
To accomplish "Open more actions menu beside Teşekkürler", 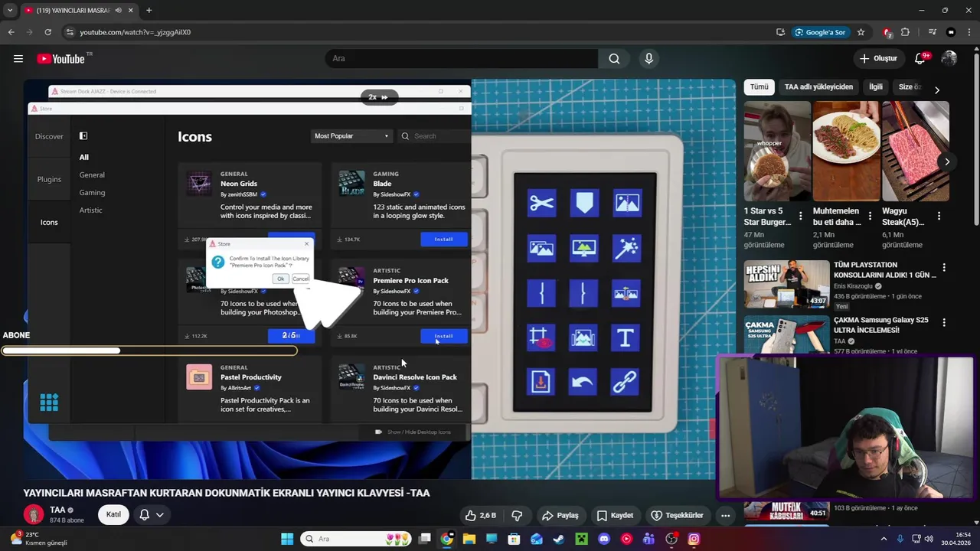I will [x=725, y=515].
